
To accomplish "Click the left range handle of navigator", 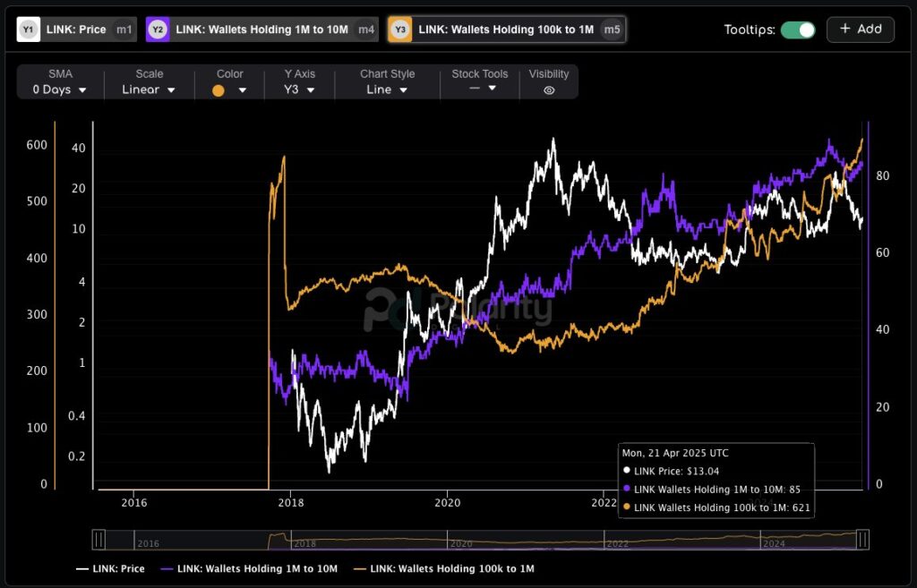I will pos(99,539).
